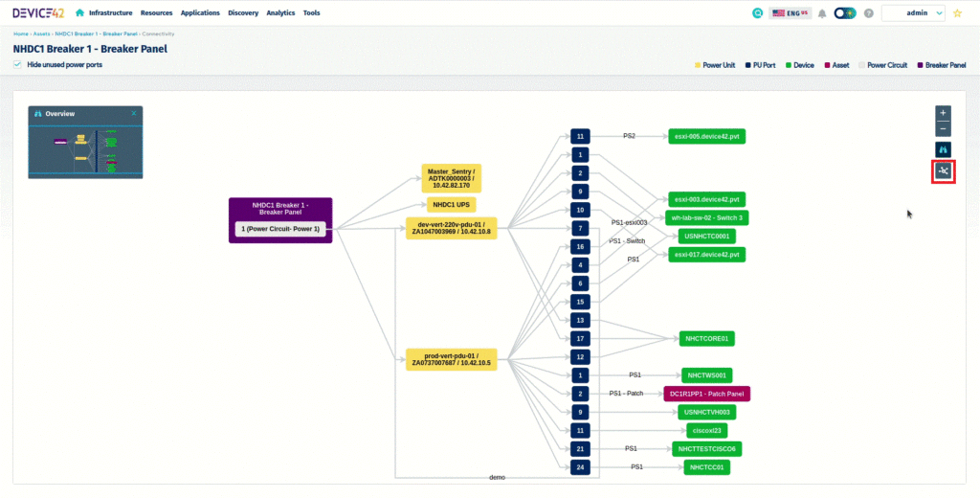The width and height of the screenshot is (980, 498).
Task: Click the Overview minimap thumbnail
Action: point(85,149)
